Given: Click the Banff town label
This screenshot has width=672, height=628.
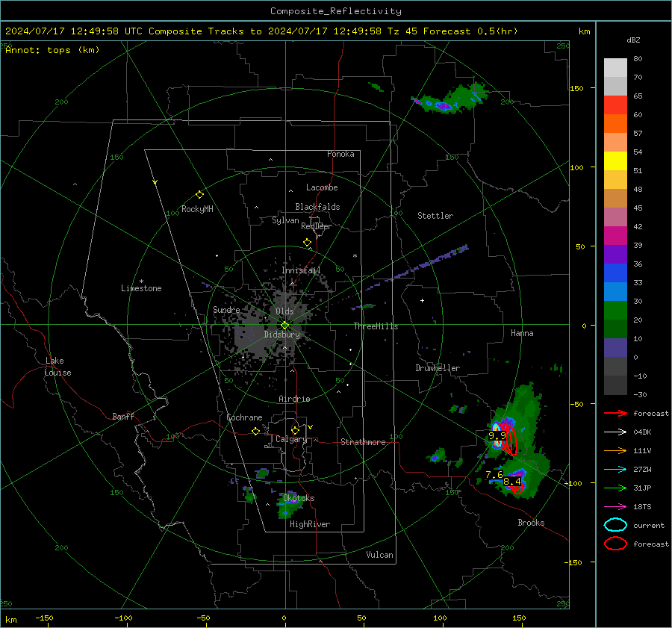Looking at the screenshot, I should [123, 417].
